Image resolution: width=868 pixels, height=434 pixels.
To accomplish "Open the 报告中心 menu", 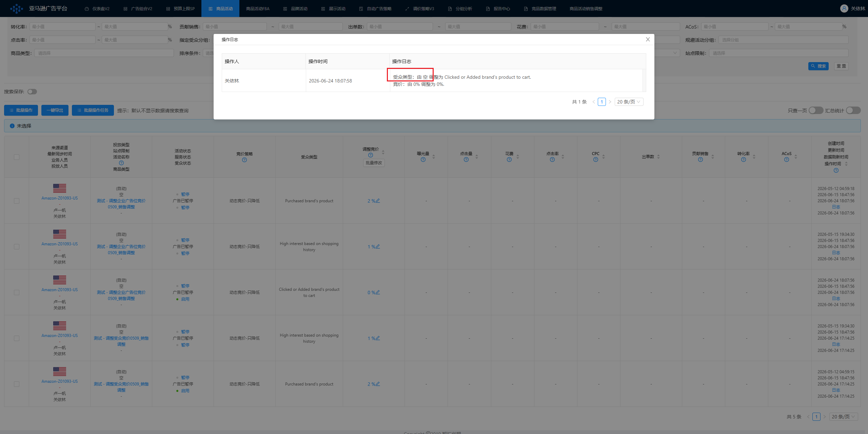I will 498,8.
